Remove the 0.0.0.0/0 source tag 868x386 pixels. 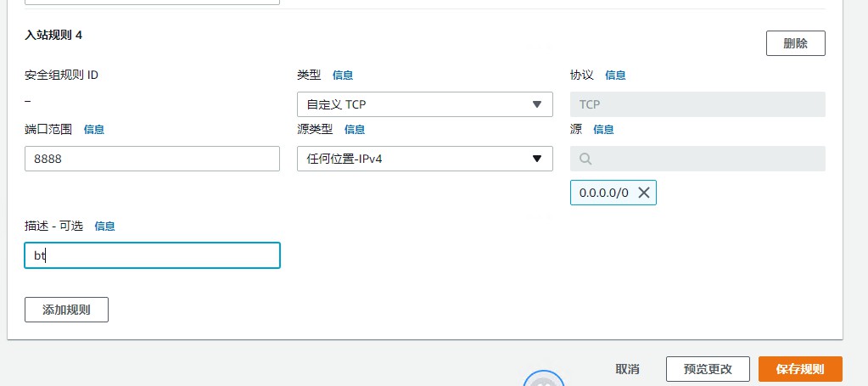pyautogui.click(x=643, y=193)
